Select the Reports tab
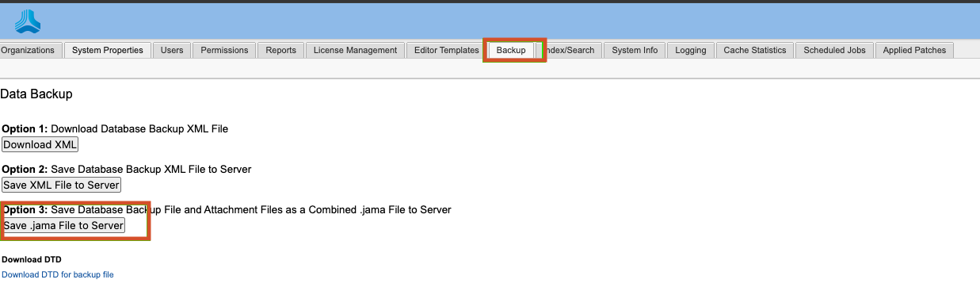This screenshot has height=287, width=980. coord(281,50)
